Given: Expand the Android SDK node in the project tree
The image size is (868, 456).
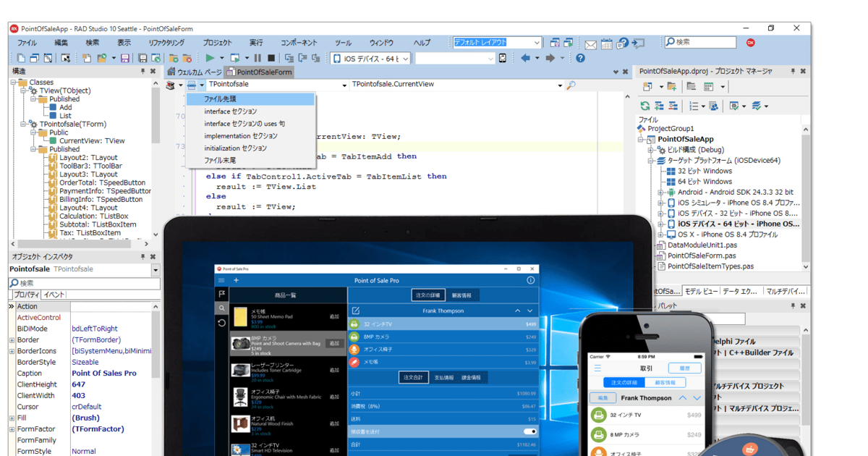Looking at the screenshot, I should pos(660,193).
